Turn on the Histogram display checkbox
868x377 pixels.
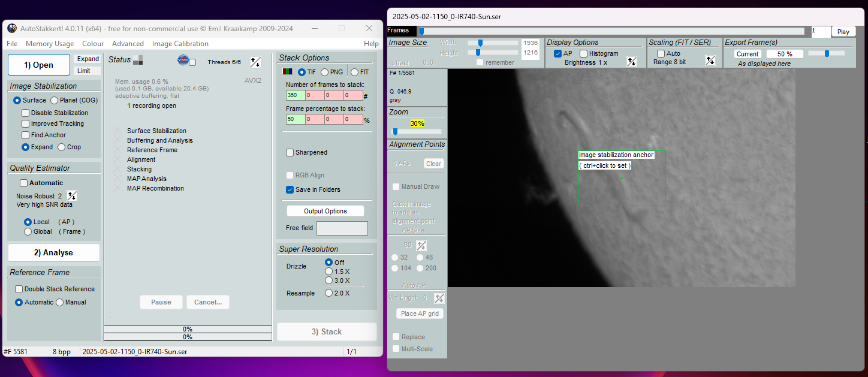pos(584,54)
